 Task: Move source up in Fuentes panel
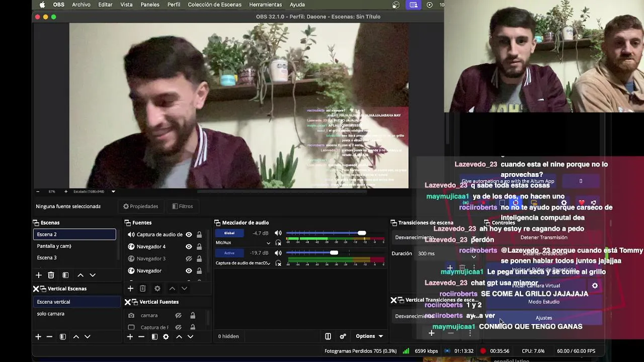(x=172, y=288)
